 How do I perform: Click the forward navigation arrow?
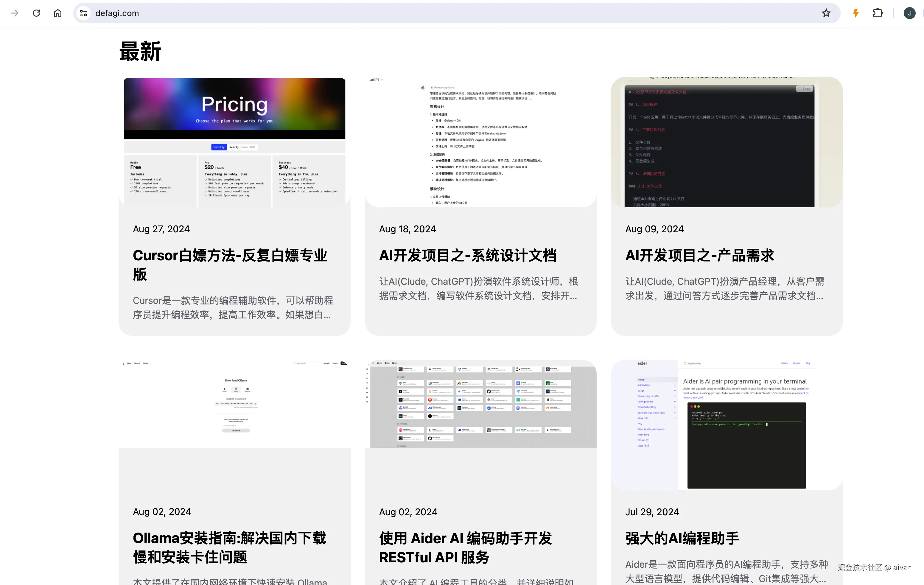(x=14, y=13)
